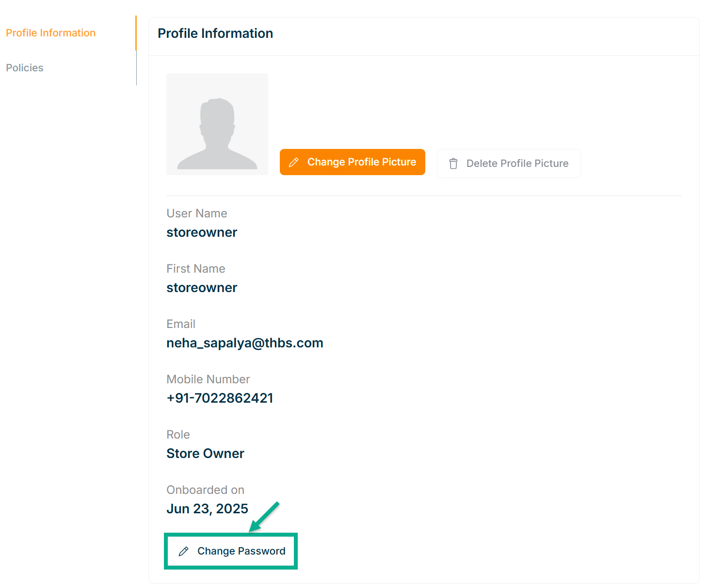Click the mobile number +91-7022862421
This screenshot has width=709, height=588.
220,398
